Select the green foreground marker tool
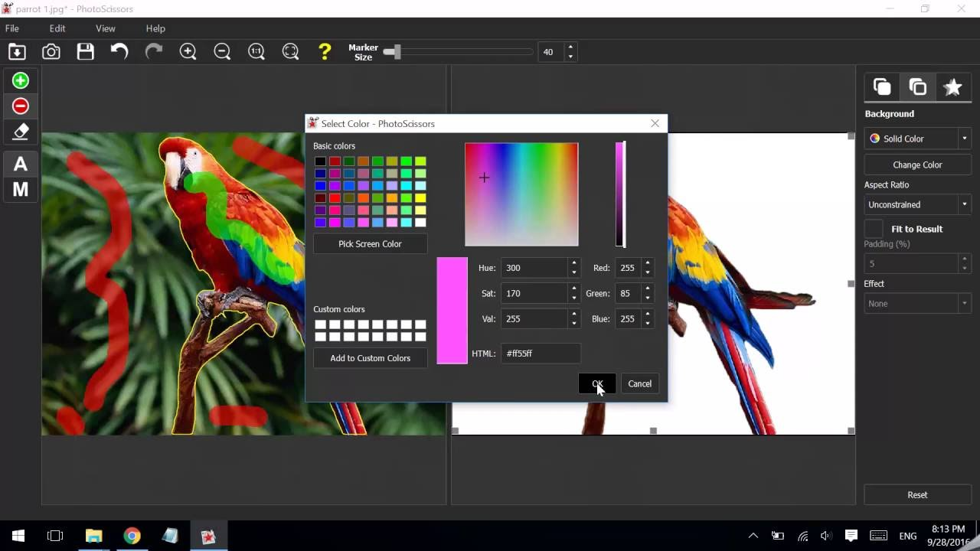 pyautogui.click(x=21, y=80)
